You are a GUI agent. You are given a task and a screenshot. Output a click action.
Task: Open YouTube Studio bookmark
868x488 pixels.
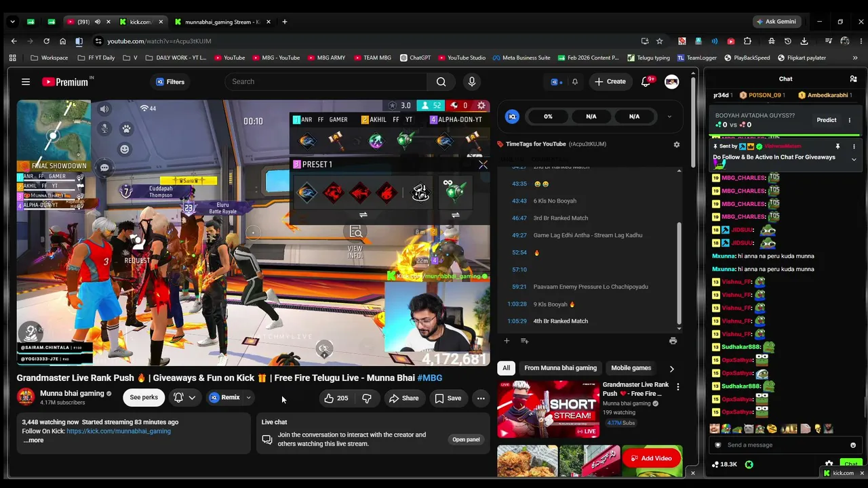coord(462,58)
